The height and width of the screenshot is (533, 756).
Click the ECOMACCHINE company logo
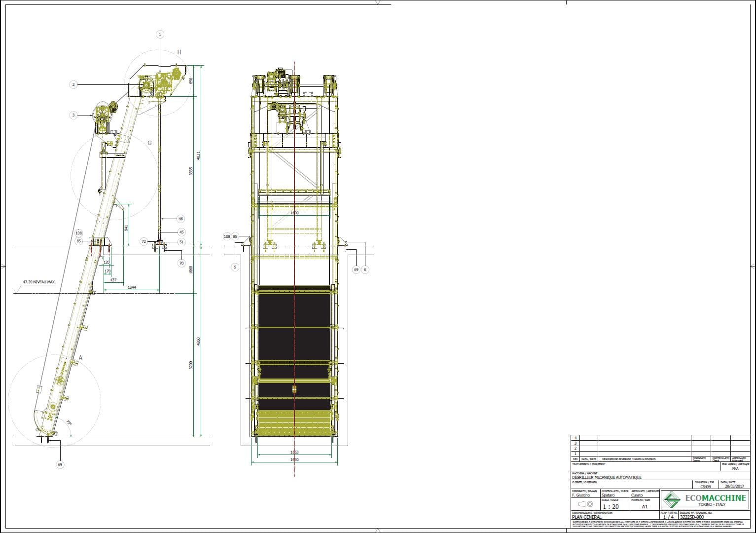[x=705, y=500]
